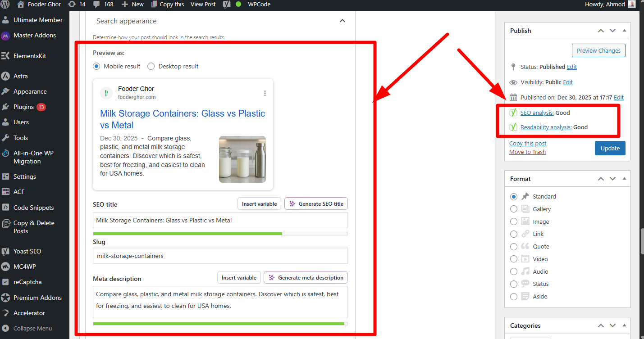Open Yoast SEO in the sidebar menu
The image size is (644, 339).
(27, 251)
